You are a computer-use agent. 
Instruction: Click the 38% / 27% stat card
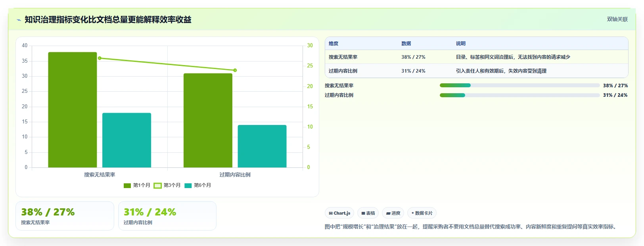point(65,216)
